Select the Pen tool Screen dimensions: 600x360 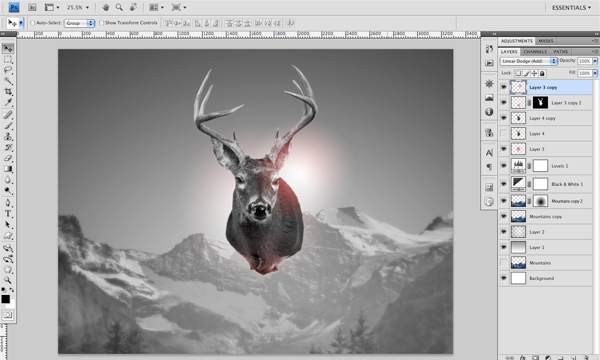[x=8, y=203]
